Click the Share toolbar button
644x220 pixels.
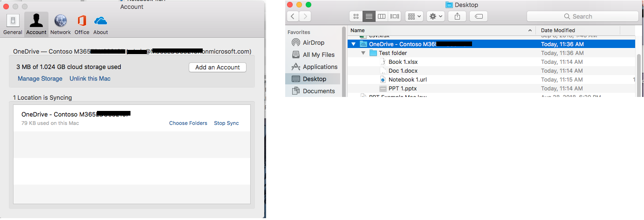(x=457, y=16)
